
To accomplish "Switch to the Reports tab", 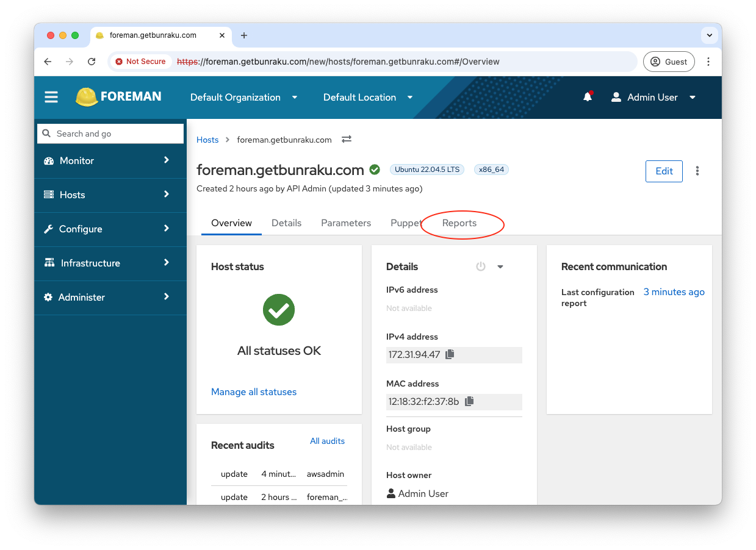I will pyautogui.click(x=459, y=223).
